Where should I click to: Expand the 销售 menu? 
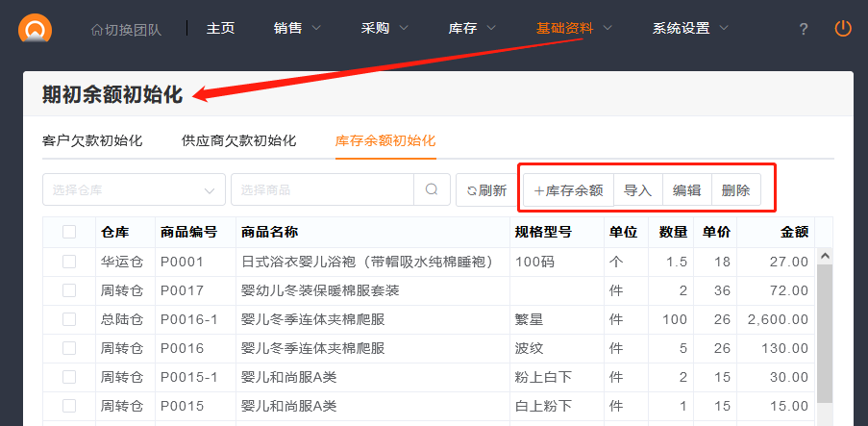coord(297,28)
